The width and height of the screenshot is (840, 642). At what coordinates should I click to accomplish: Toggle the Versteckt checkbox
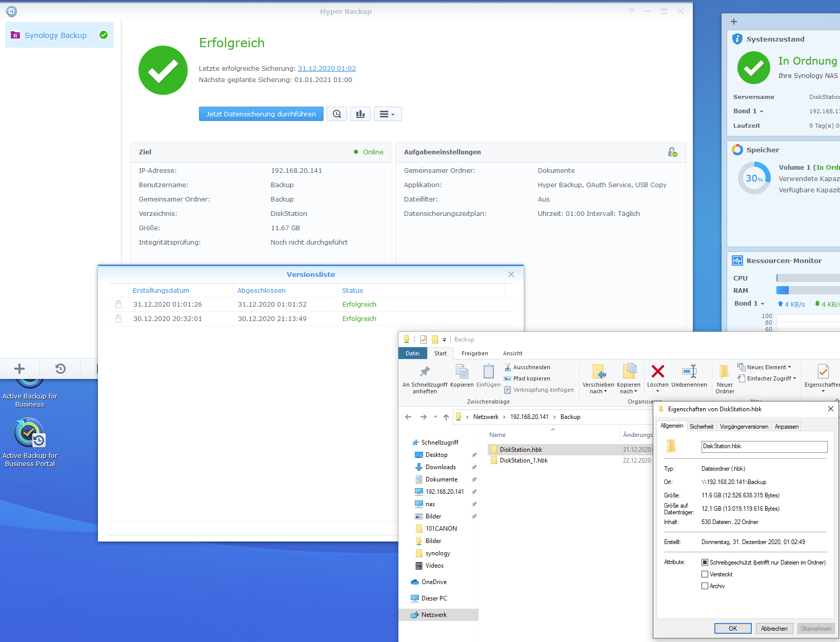click(705, 574)
